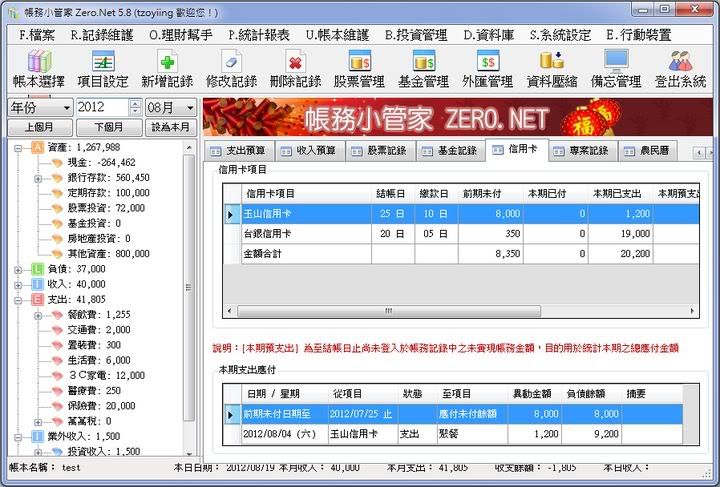Click the year 2012 input field
720x487 pixels.
103,108
